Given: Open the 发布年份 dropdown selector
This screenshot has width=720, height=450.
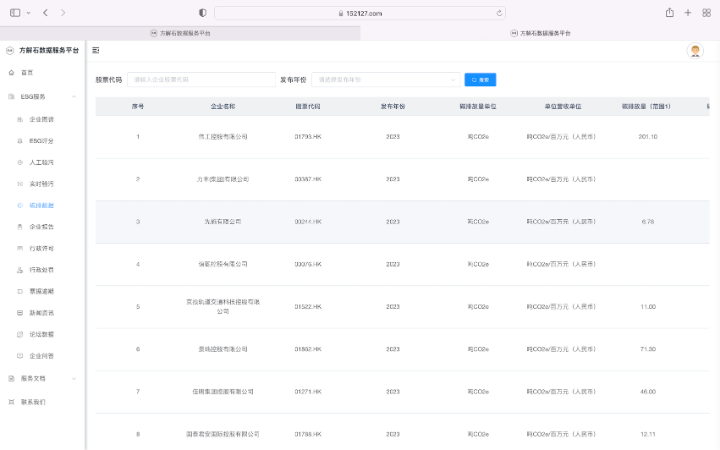Looking at the screenshot, I should (x=386, y=79).
